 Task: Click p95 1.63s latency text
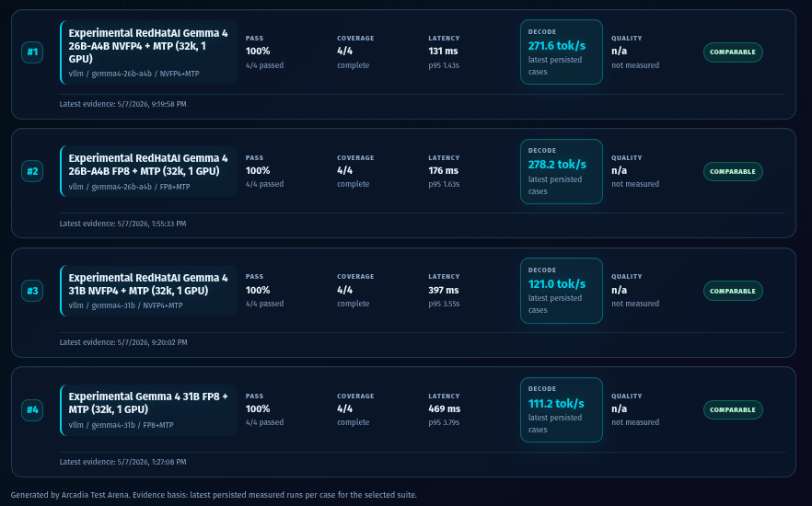444,184
